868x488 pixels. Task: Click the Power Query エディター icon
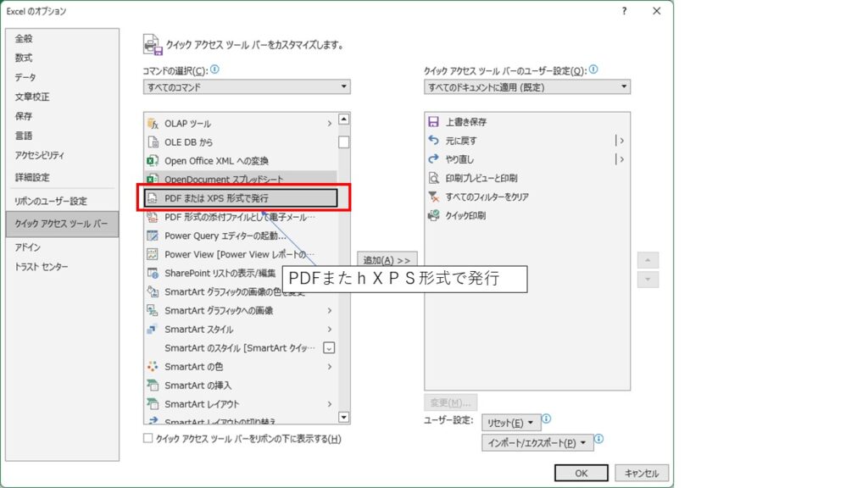tap(153, 236)
